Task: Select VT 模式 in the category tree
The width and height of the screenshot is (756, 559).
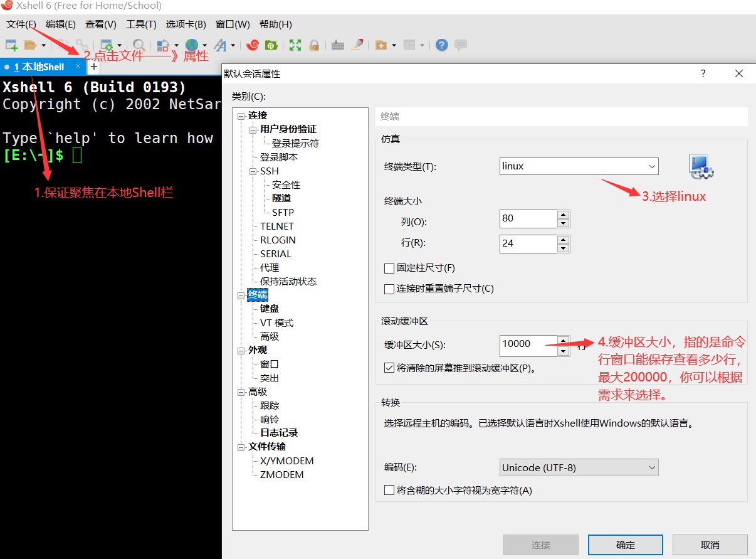Action: click(276, 322)
